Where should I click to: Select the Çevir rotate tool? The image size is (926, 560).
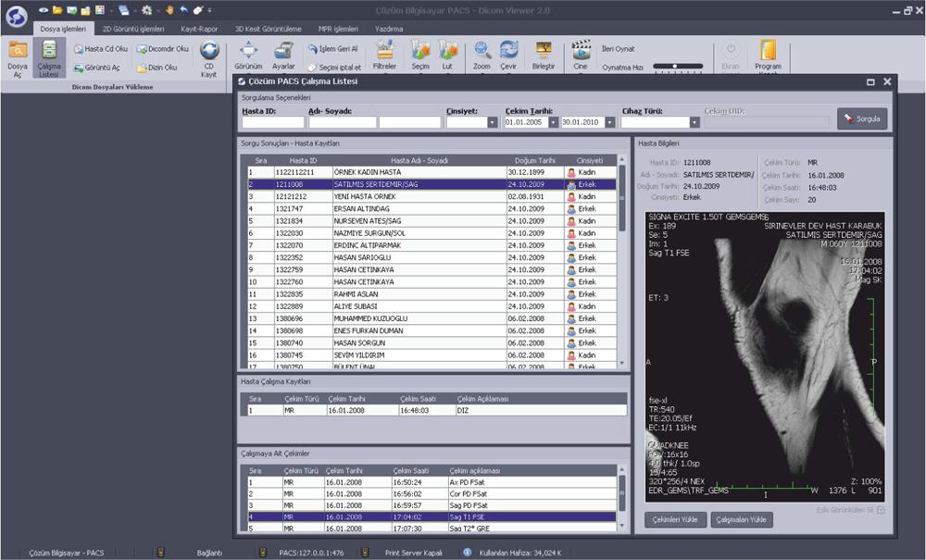(x=508, y=56)
